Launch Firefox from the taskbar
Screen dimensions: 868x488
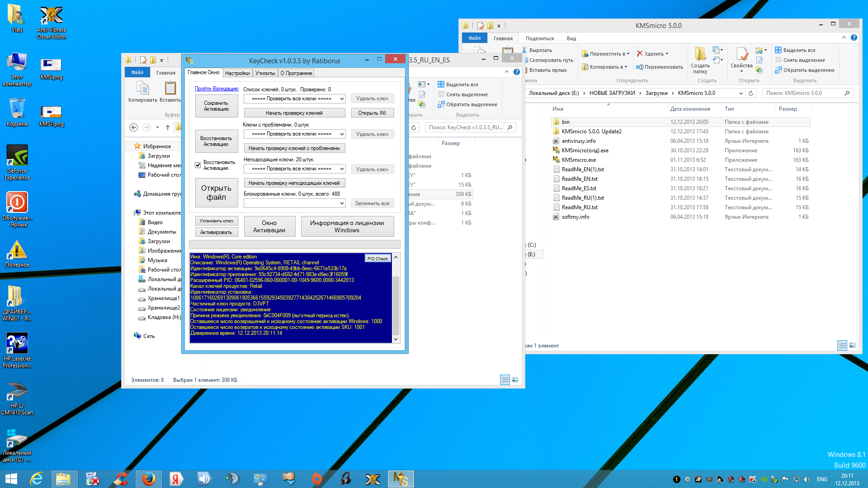(x=148, y=479)
